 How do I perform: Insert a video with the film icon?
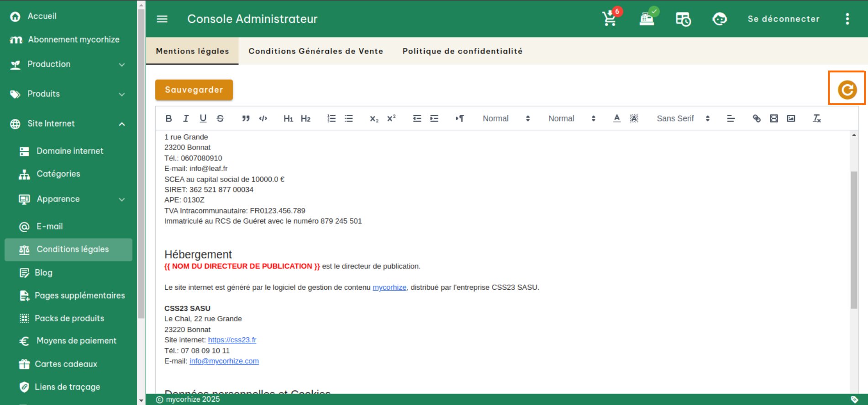pos(774,118)
